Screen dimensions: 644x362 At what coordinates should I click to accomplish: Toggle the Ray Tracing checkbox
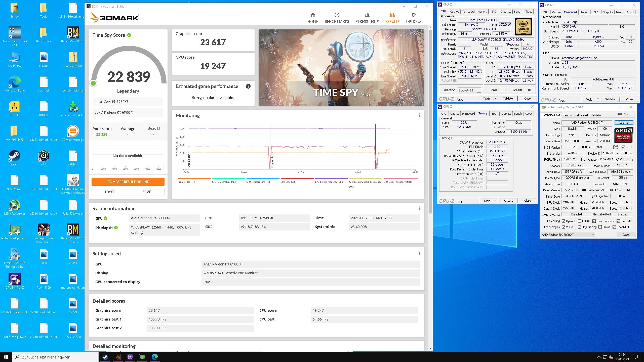point(580,227)
